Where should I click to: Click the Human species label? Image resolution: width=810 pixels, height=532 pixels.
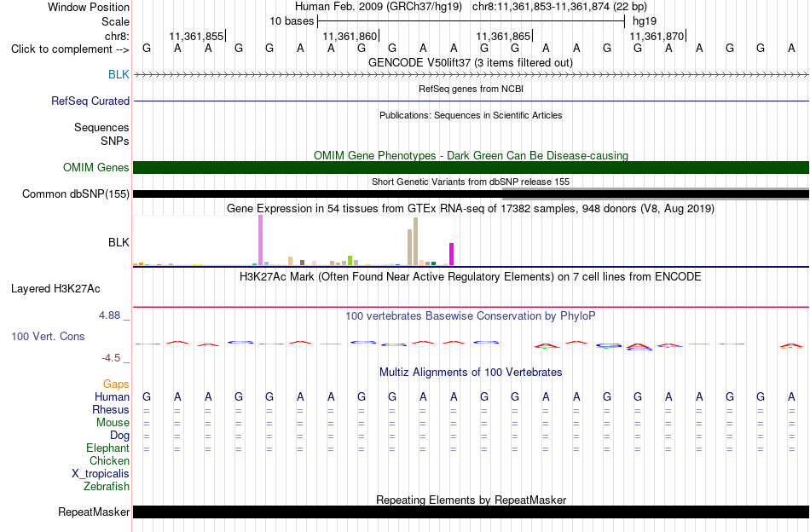pos(112,396)
